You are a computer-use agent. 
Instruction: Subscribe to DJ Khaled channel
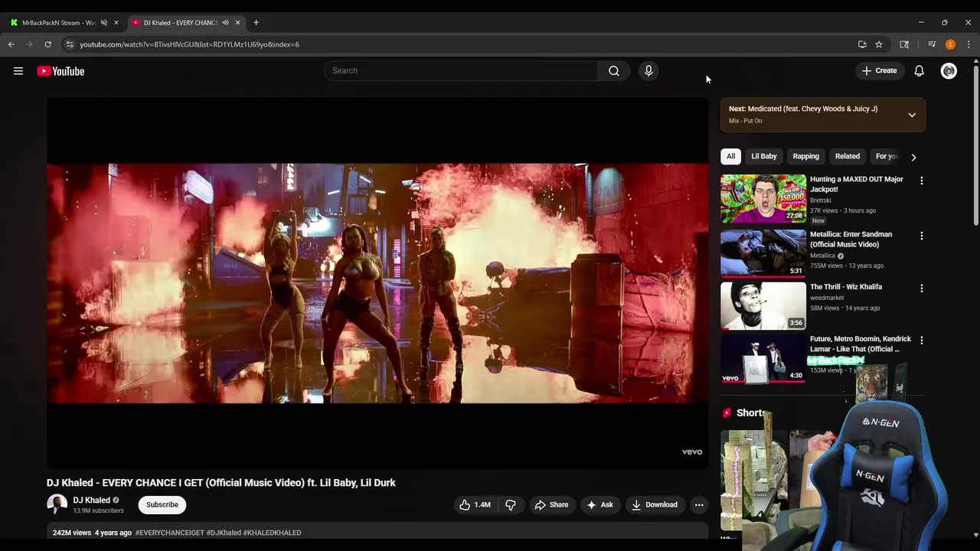point(162,505)
